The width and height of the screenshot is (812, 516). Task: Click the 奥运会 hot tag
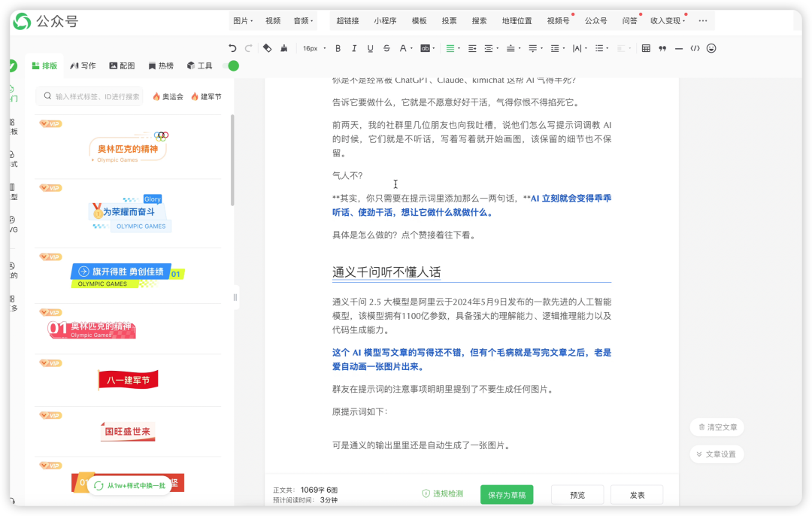point(168,96)
